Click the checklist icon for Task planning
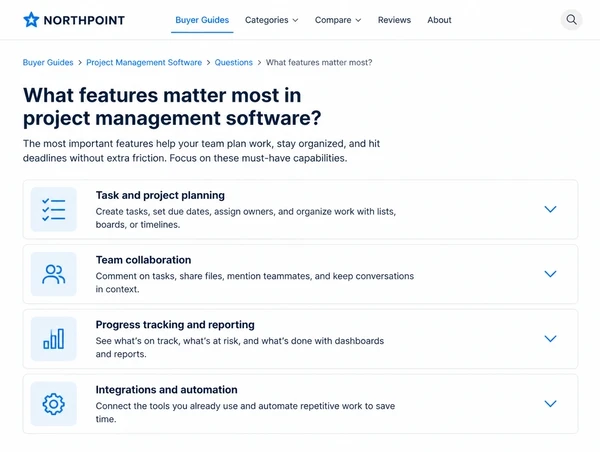Viewport: 600px width, 452px height. 54,209
